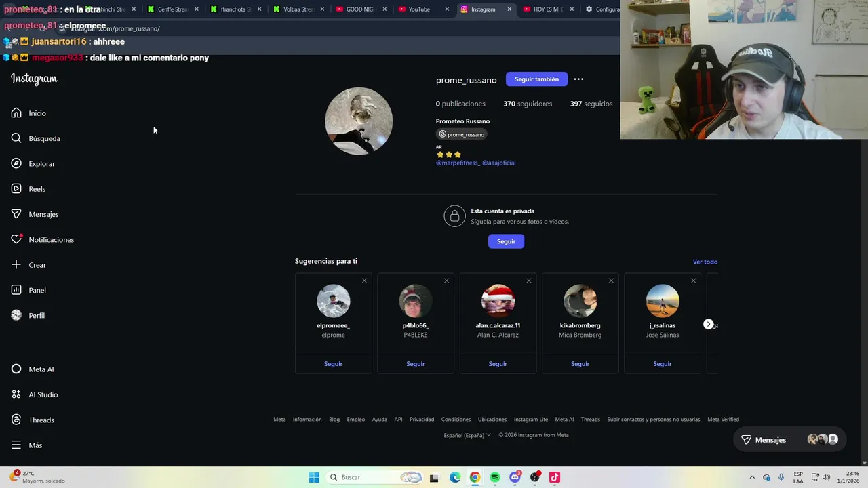Viewport: 868px width, 488px height.
Task: Dismiss the p4blo66_ suggestion
Action: click(446, 281)
